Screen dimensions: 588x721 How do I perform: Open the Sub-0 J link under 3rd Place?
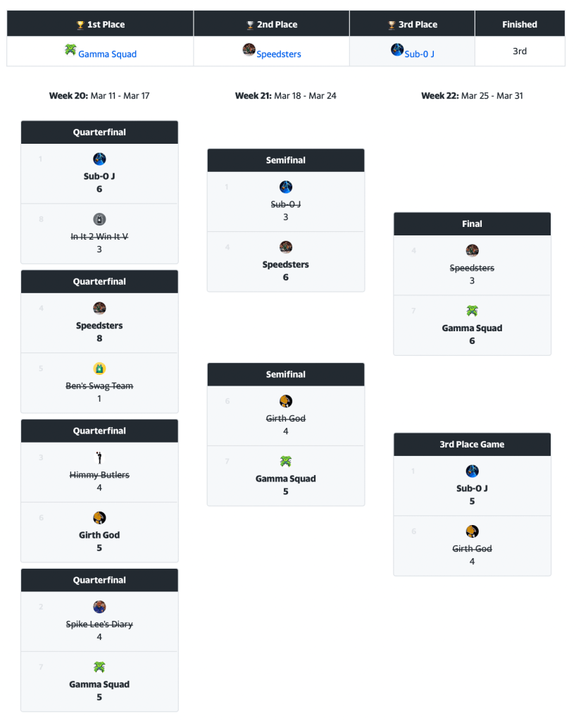(419, 54)
